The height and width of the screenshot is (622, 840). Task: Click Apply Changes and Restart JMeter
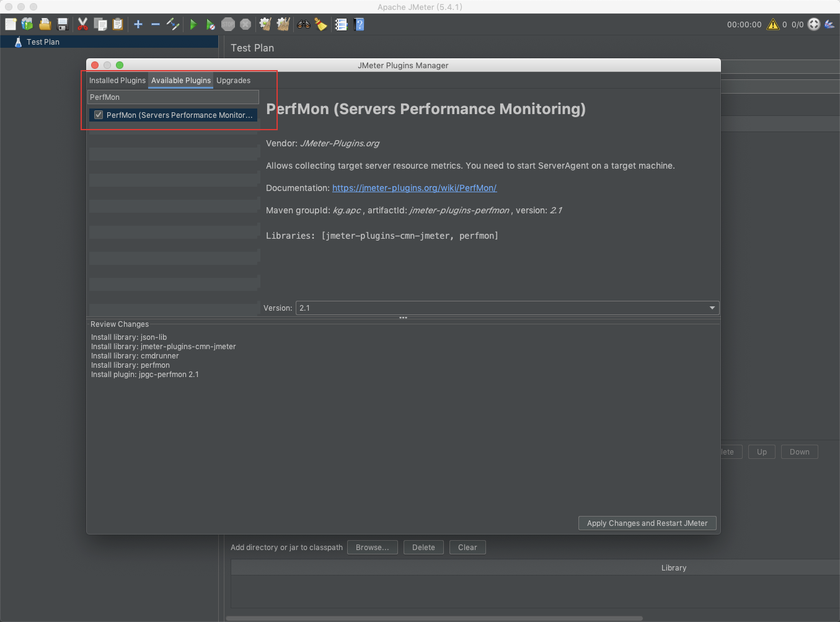(647, 523)
